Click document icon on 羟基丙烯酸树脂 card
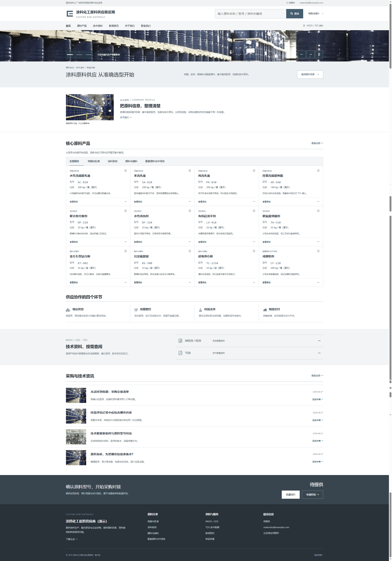 tap(318, 171)
